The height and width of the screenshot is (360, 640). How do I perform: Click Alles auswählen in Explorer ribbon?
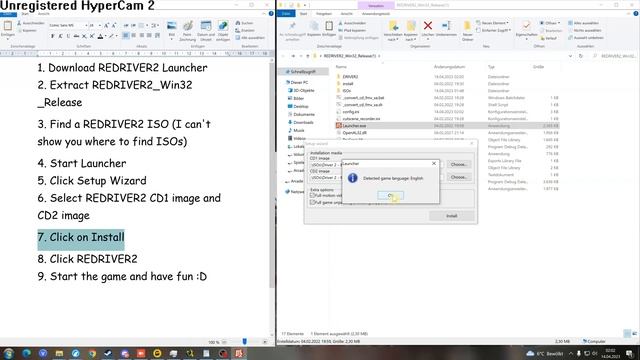click(x=584, y=23)
